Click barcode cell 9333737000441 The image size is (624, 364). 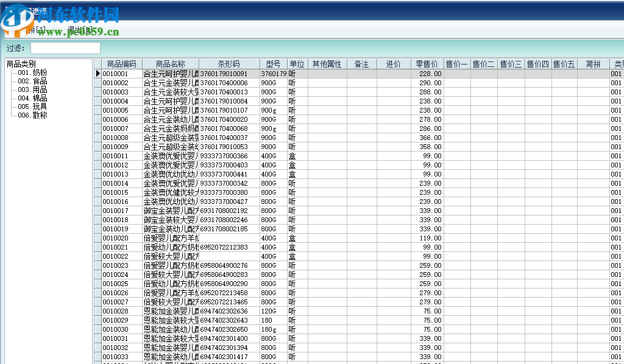tap(229, 174)
